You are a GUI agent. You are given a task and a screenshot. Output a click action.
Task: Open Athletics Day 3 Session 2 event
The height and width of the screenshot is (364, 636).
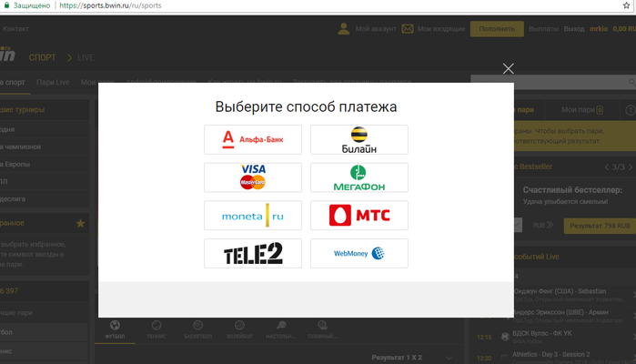(x=550, y=354)
